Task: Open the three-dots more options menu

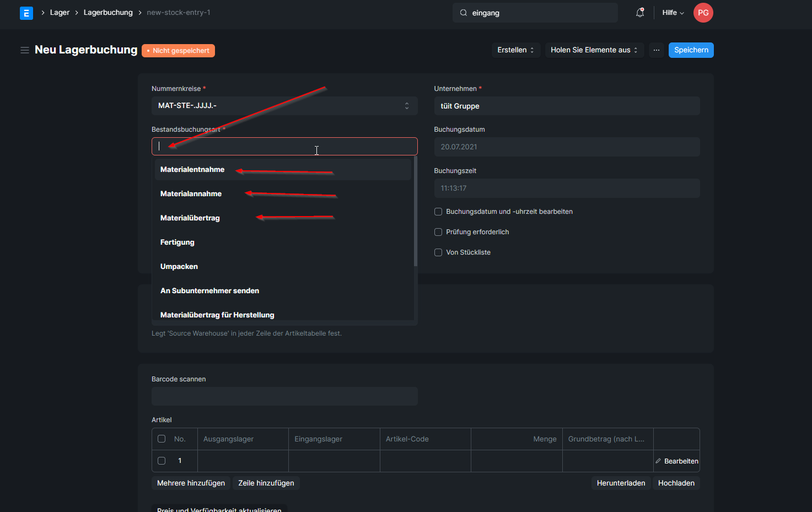Action: tap(657, 50)
